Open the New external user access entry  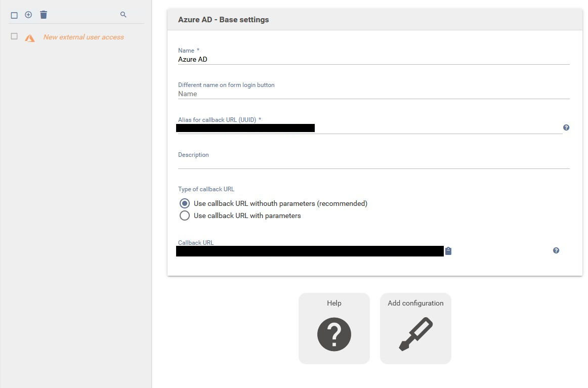click(x=83, y=37)
